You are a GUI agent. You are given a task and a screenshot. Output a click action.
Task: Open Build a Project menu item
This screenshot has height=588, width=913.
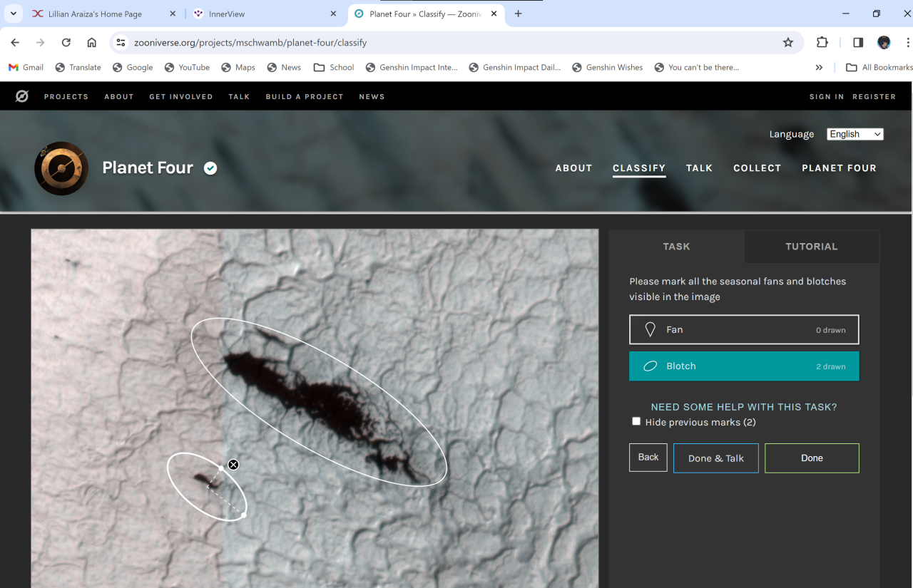[x=305, y=97]
